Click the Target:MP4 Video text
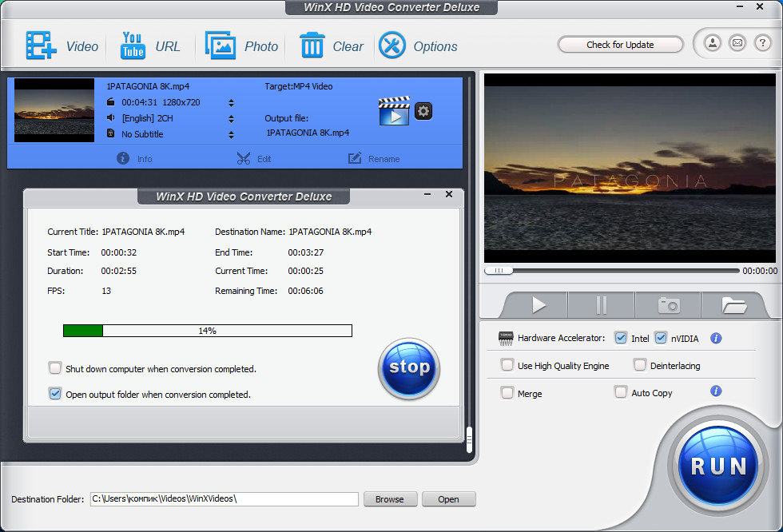 tap(299, 86)
